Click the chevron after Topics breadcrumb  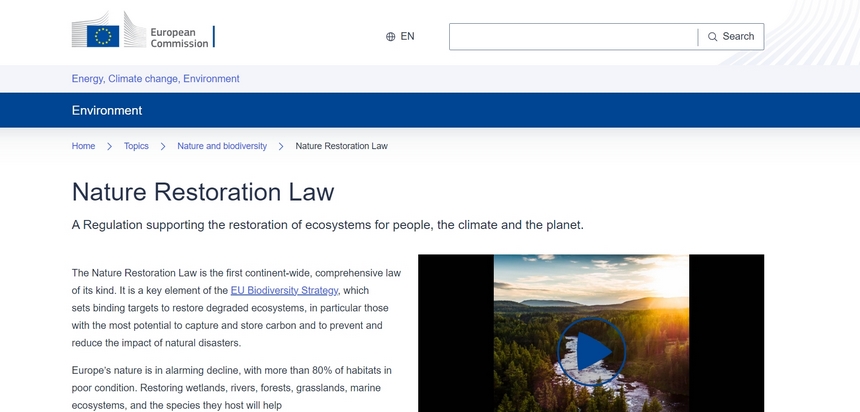pos(163,146)
